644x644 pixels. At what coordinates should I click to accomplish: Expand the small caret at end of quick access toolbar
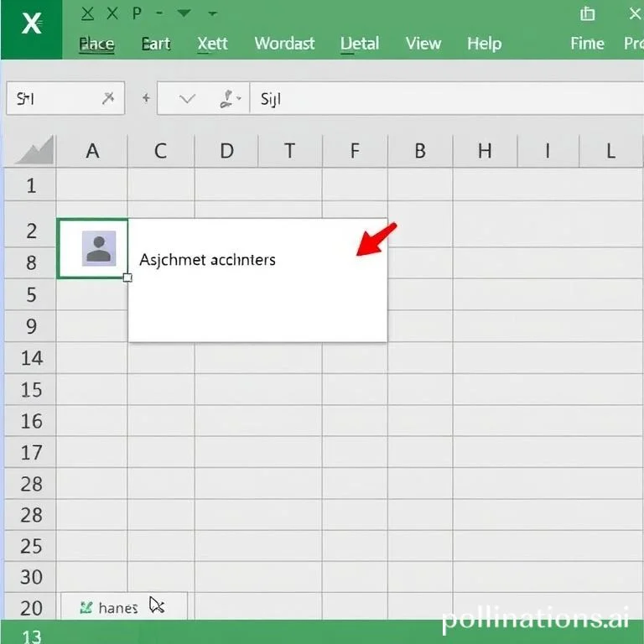213,13
